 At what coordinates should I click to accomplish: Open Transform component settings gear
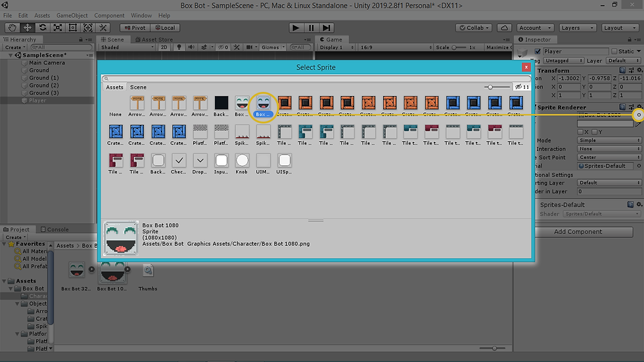639,70
